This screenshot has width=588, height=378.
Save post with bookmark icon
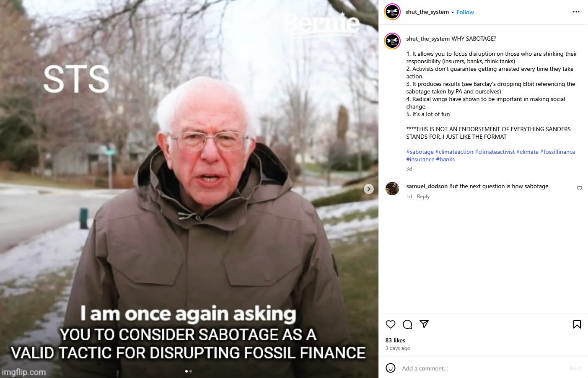point(577,324)
